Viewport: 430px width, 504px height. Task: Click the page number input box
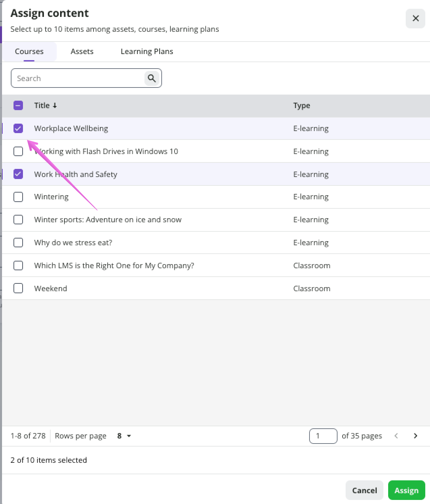tap(323, 436)
